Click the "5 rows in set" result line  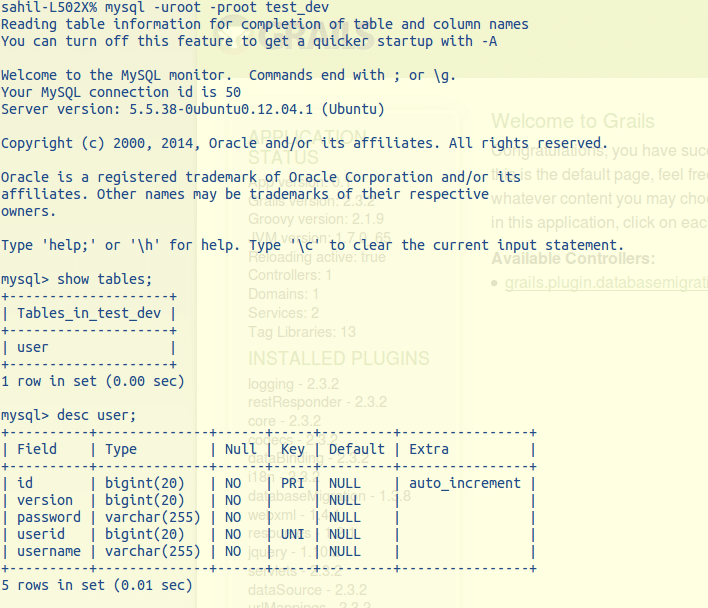[x=97, y=585]
